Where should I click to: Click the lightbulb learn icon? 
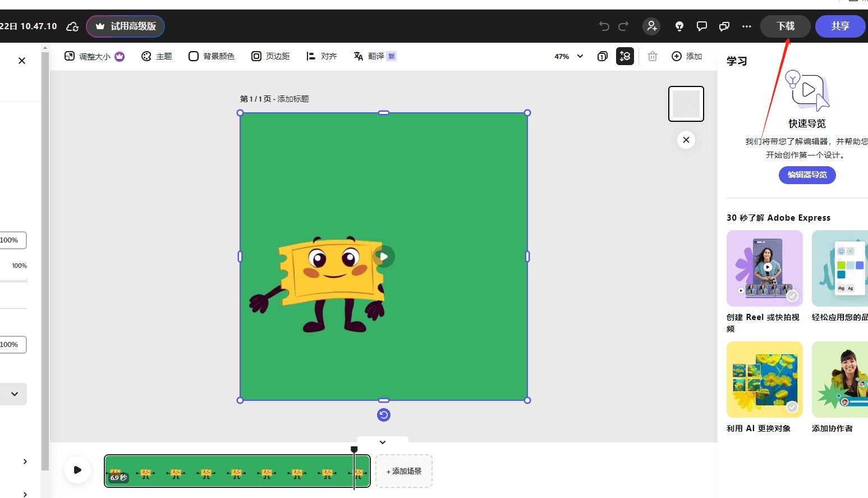679,26
